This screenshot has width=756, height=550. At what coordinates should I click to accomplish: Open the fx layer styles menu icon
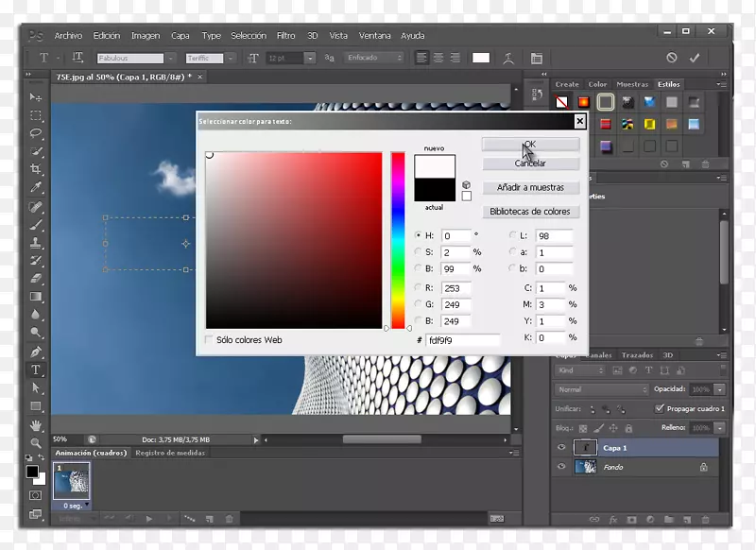(612, 519)
